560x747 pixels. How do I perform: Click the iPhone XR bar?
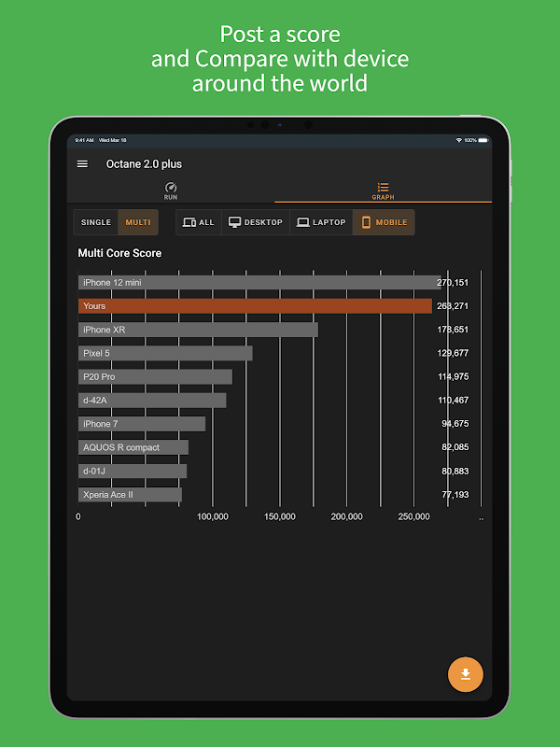point(198,330)
